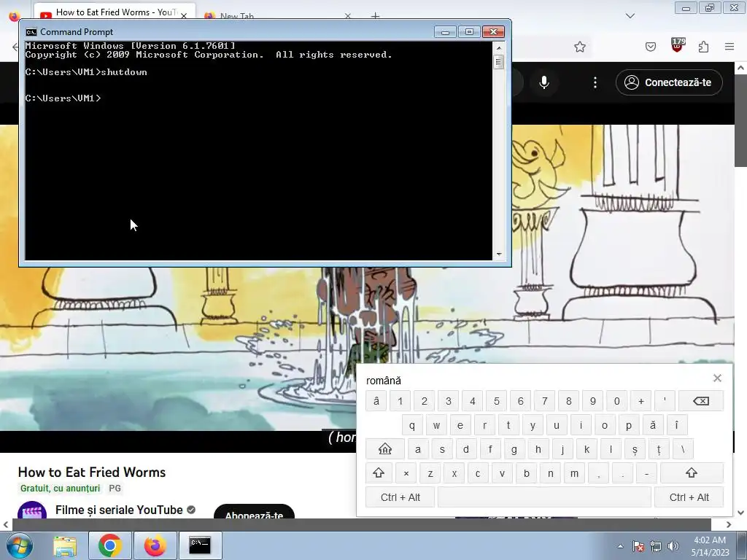The image size is (747, 560).
Task: Tap the backslash key on the on-screen keyboard
Action: [683, 449]
